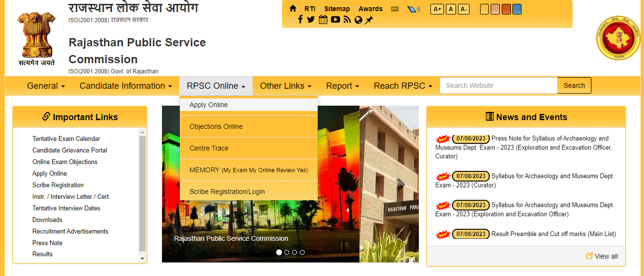The height and width of the screenshot is (276, 644).
Task: Open the RPSC Twitter icon
Action: click(310, 20)
